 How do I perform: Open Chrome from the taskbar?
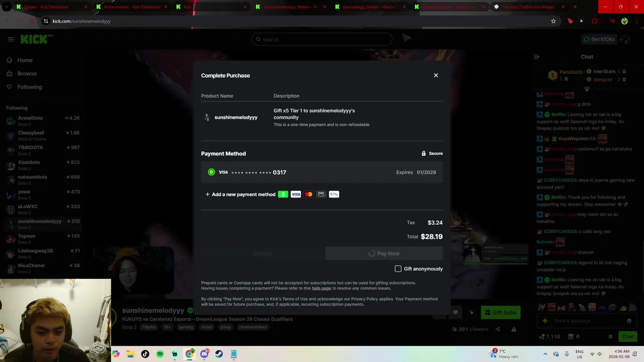pyautogui.click(x=189, y=354)
